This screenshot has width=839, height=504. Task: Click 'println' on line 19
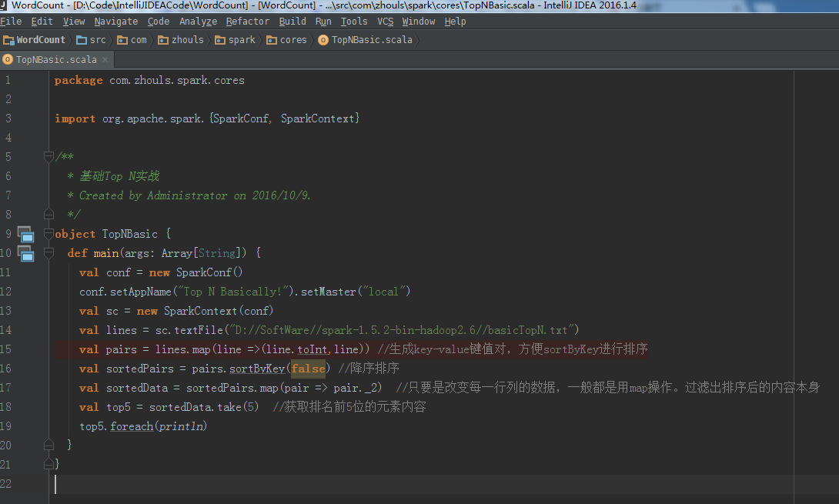point(181,426)
